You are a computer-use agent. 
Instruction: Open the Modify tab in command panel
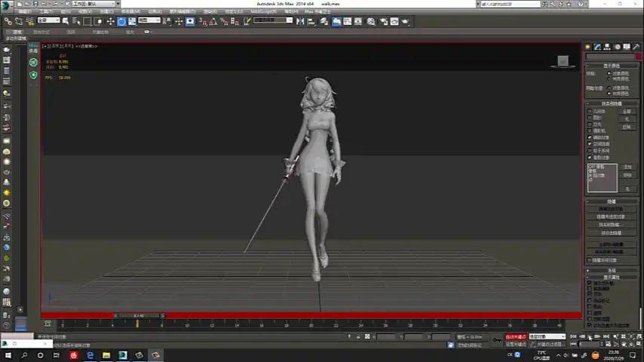click(x=597, y=47)
